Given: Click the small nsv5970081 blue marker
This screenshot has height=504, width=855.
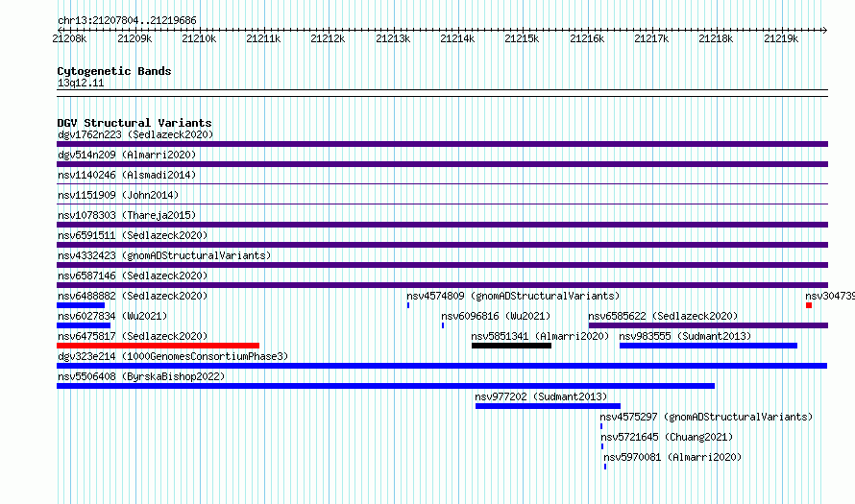Looking at the screenshot, I should pyautogui.click(x=605, y=467).
